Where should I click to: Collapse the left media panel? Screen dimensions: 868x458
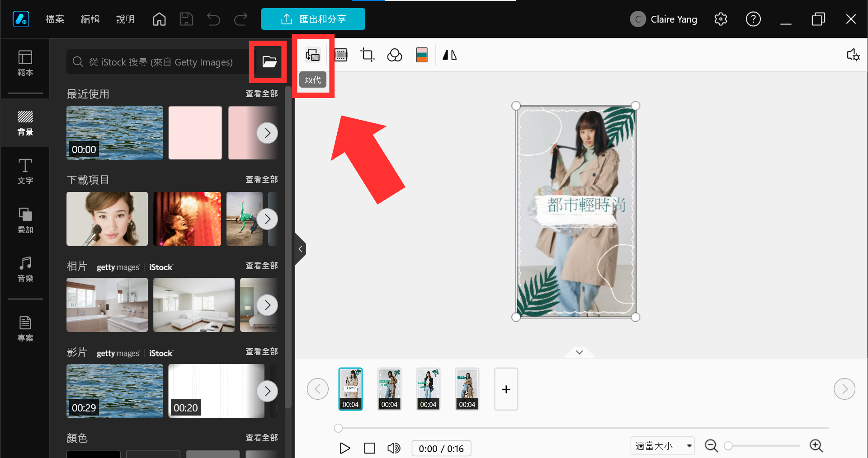click(x=300, y=249)
